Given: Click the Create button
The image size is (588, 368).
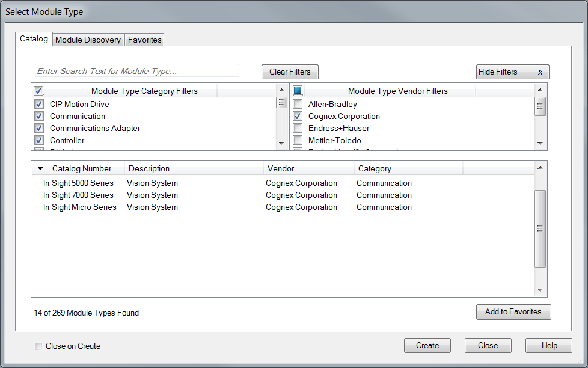Looking at the screenshot, I should 427,346.
